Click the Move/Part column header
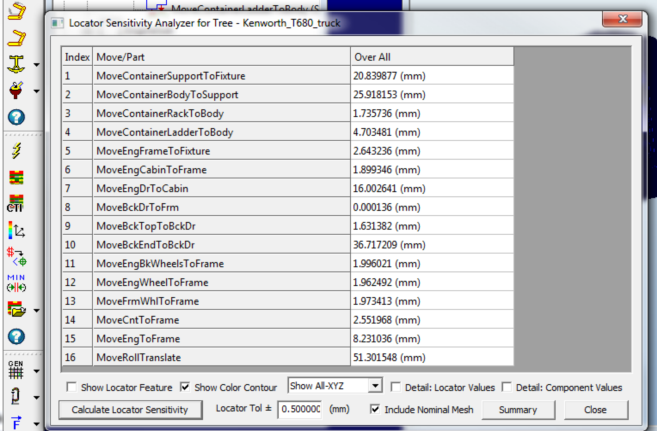 (220, 56)
